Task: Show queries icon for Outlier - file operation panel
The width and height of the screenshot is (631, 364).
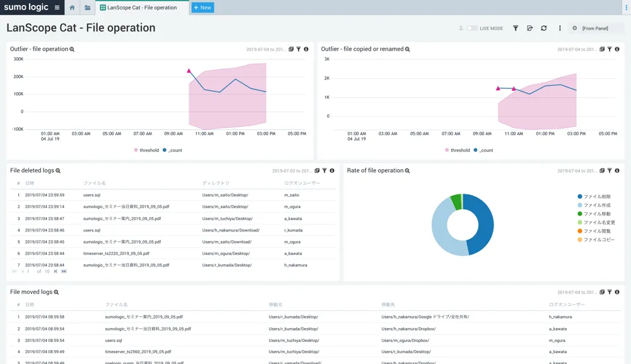Action: click(291, 49)
